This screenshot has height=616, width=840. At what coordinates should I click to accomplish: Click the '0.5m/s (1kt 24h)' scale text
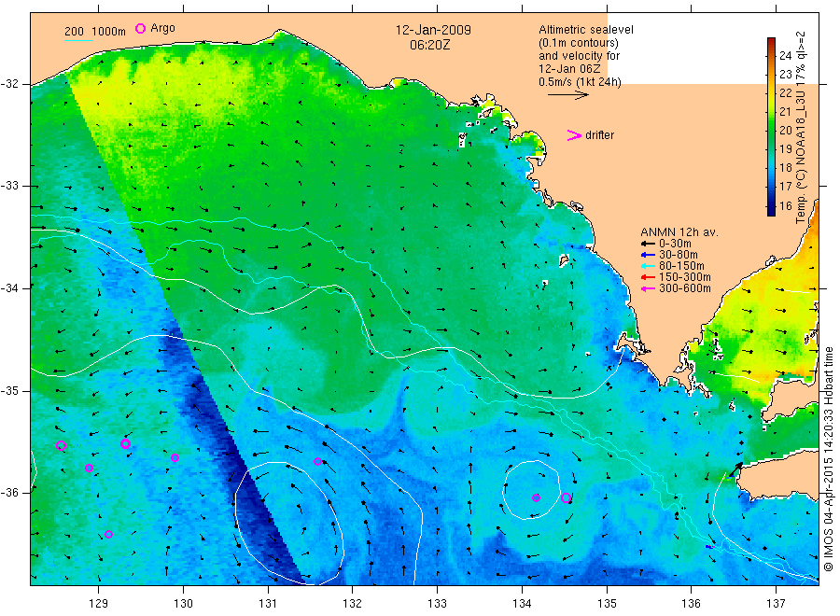[x=581, y=82]
